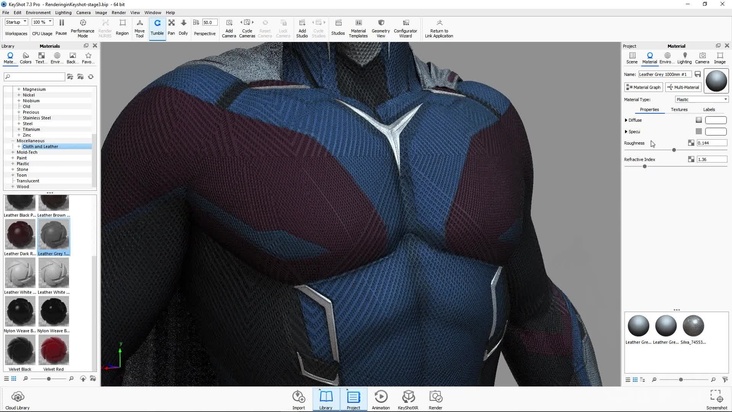732x412 pixels.
Task: Switch to the Labels material sub-tab
Action: tap(709, 109)
